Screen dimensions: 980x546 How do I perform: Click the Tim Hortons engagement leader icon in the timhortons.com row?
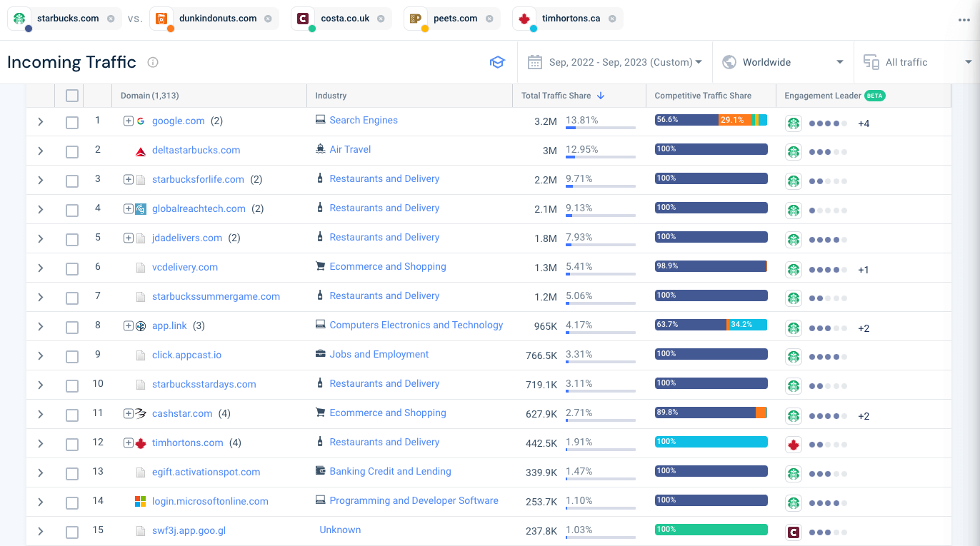[793, 445]
